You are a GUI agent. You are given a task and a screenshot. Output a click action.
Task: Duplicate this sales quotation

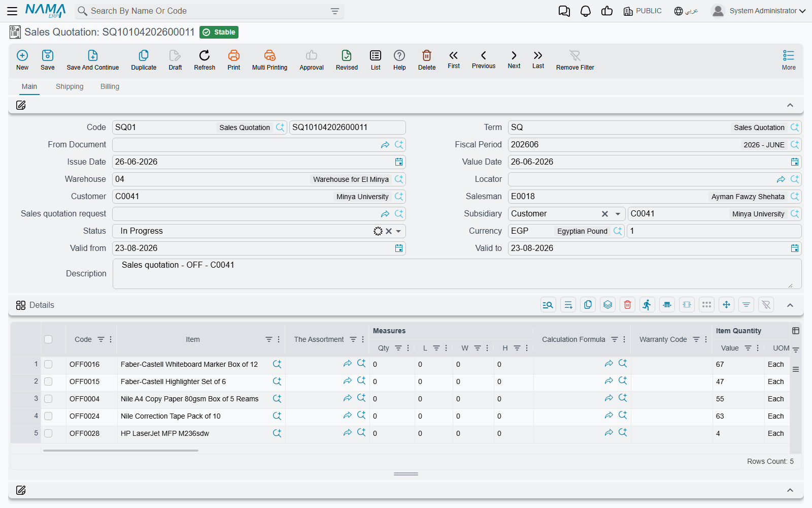point(144,60)
